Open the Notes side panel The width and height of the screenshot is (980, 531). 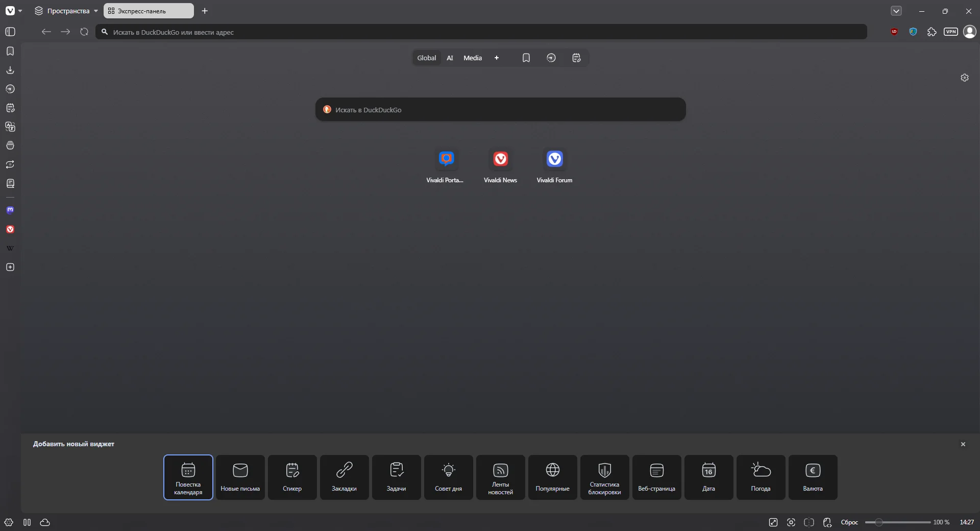coord(10,108)
